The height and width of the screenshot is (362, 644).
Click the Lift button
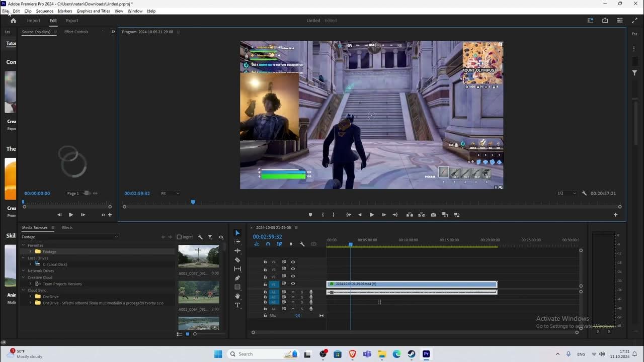tap(410, 215)
